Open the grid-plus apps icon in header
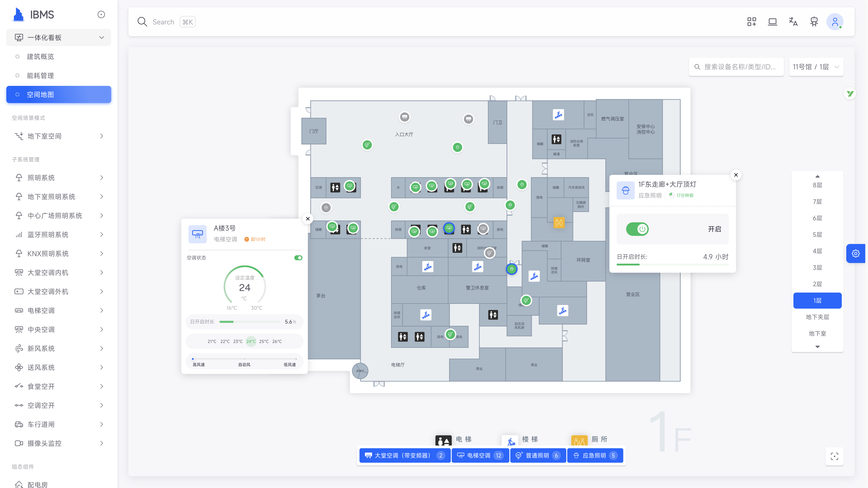This screenshot has height=488, width=868. coord(751,22)
